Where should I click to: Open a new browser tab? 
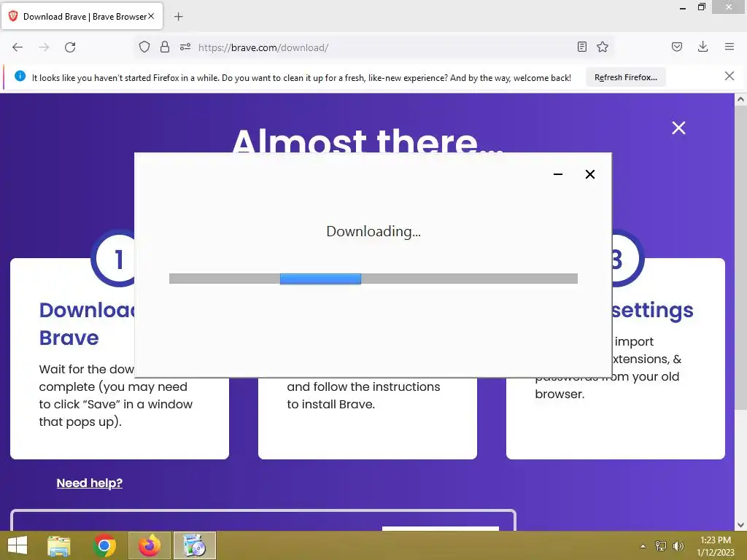[x=178, y=17]
